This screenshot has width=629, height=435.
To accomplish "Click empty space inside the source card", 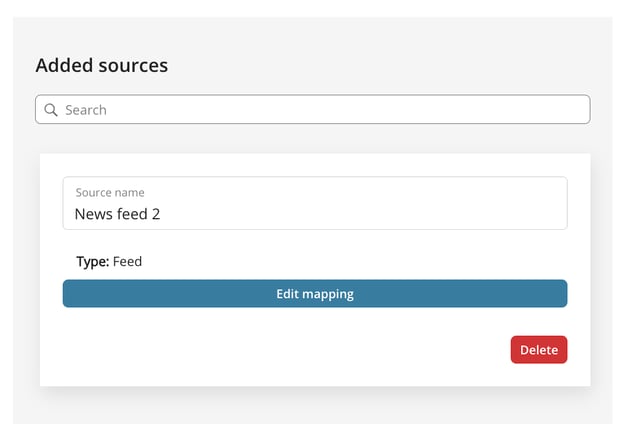I will pos(300,350).
